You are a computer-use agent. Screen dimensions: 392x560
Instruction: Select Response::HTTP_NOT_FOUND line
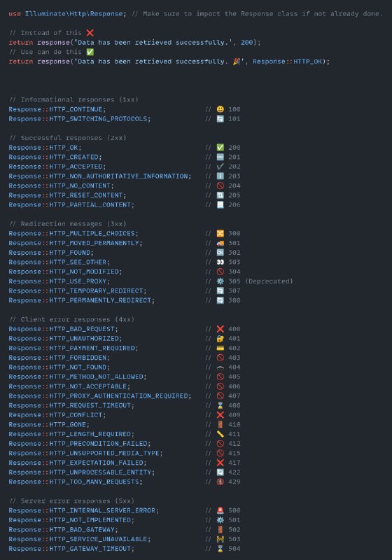click(59, 367)
